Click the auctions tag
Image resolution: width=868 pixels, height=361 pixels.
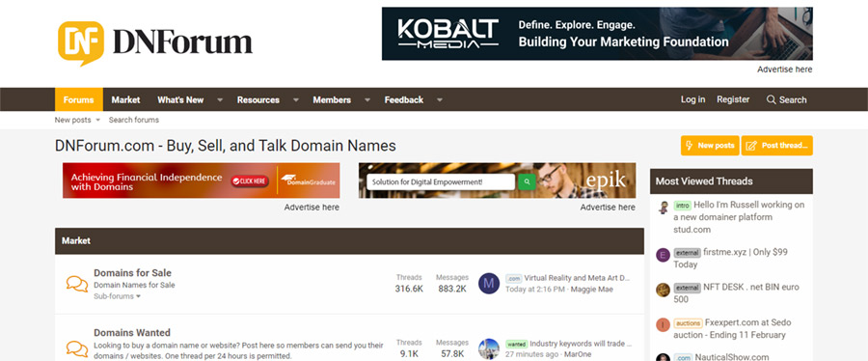point(688,322)
